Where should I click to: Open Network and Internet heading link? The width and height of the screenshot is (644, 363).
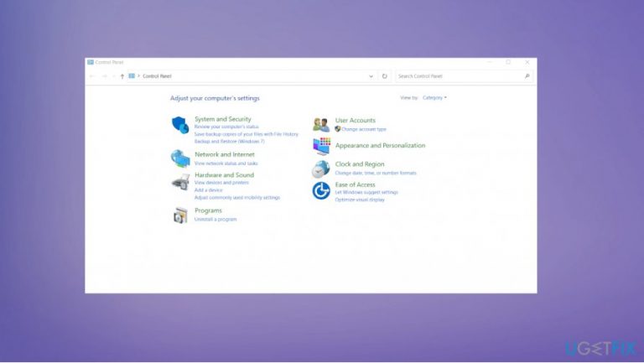coord(224,154)
